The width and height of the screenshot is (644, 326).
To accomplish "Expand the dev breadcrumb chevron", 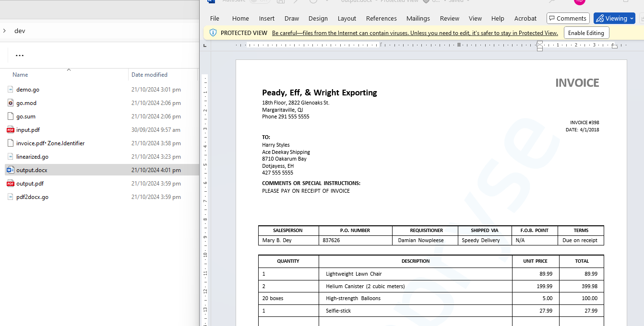I will [x=4, y=31].
